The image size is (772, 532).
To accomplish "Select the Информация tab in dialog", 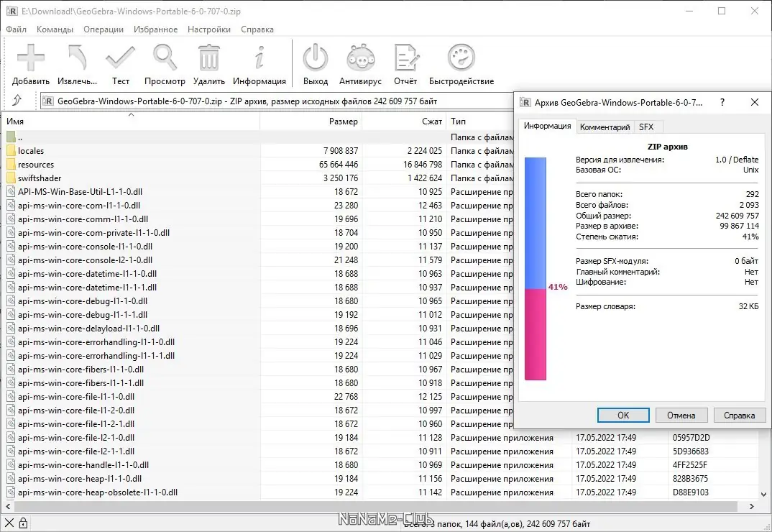I will click(547, 126).
